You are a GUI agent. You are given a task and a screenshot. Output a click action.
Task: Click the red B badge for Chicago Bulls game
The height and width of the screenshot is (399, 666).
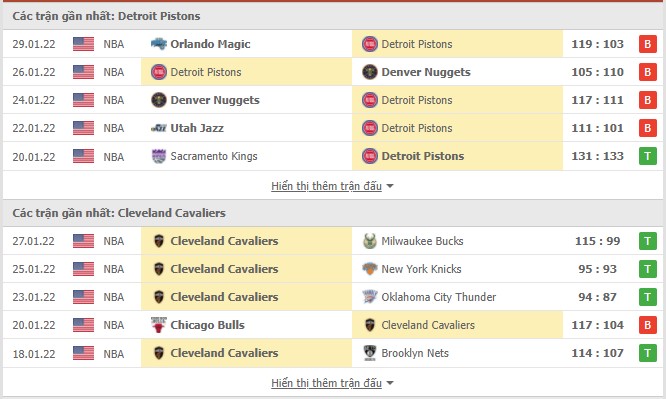[648, 325]
